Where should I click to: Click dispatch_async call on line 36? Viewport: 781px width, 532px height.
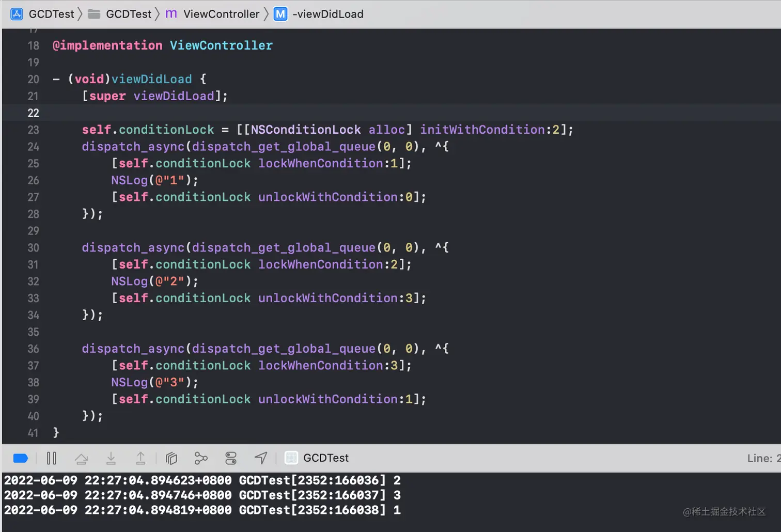(133, 349)
